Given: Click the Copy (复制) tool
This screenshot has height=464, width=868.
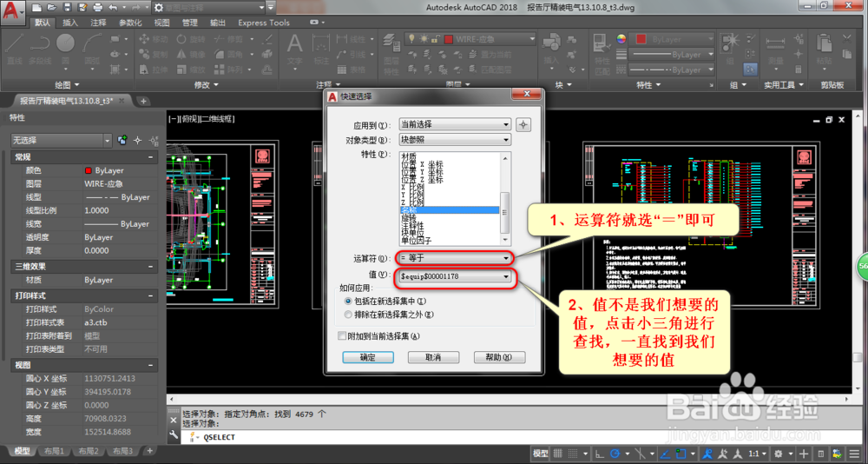Looking at the screenshot, I should coord(154,55).
